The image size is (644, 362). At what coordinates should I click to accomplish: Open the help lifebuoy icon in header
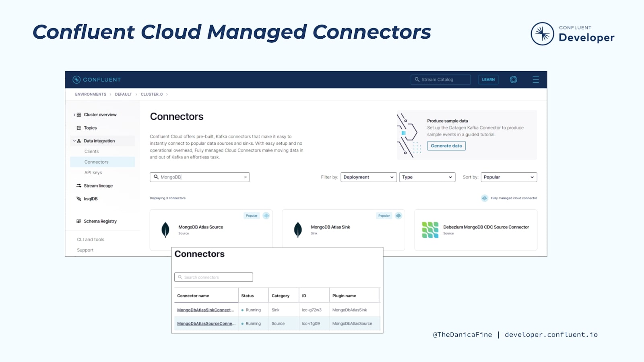click(x=513, y=80)
